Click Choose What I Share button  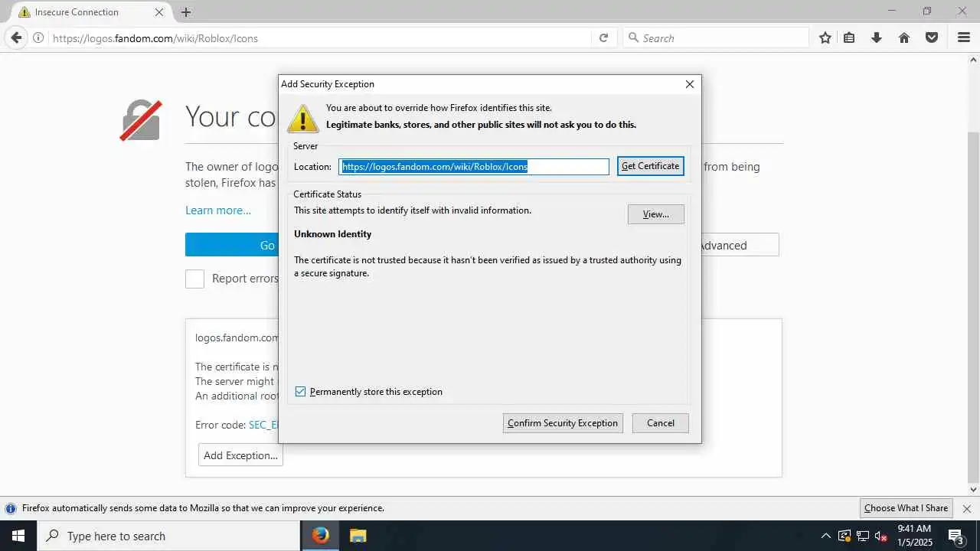point(906,508)
